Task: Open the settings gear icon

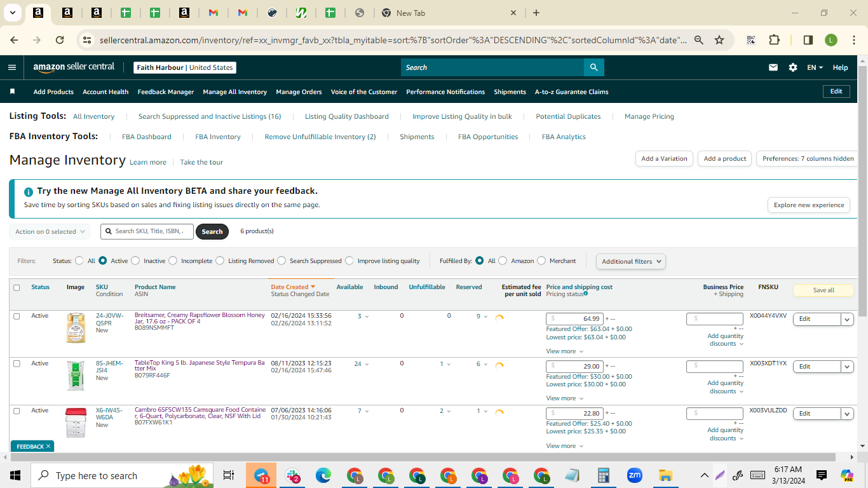Action: [x=793, y=67]
